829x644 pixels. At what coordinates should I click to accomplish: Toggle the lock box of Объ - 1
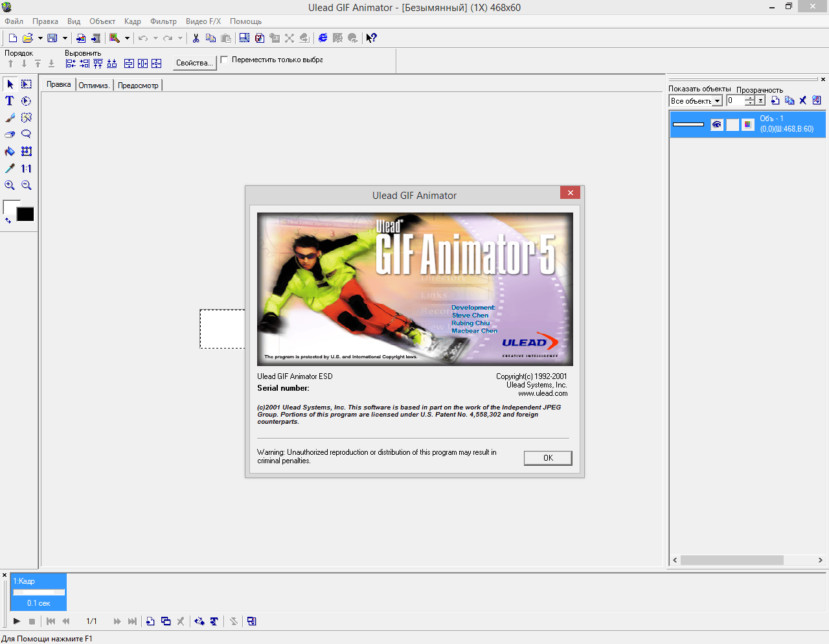(x=732, y=124)
